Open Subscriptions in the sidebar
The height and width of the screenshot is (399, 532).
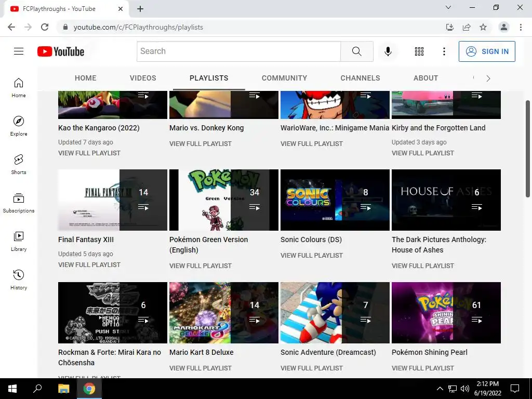point(19,203)
